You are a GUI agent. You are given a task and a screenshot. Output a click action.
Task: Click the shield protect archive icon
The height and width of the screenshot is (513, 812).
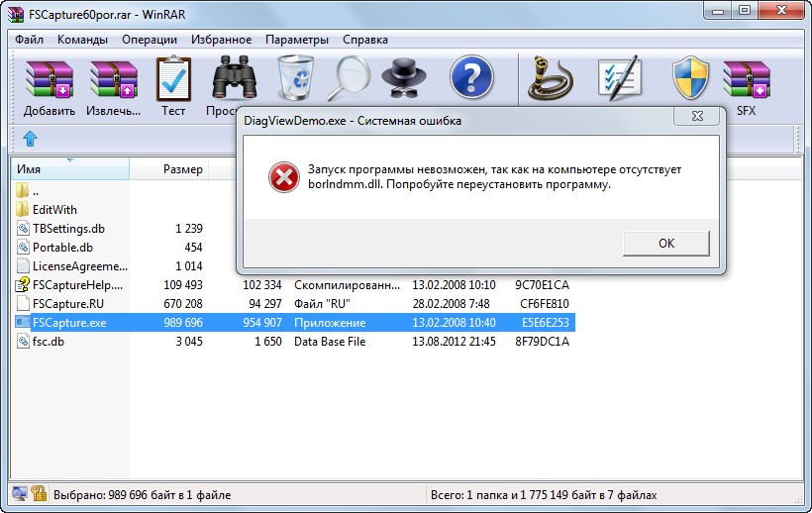(690, 77)
